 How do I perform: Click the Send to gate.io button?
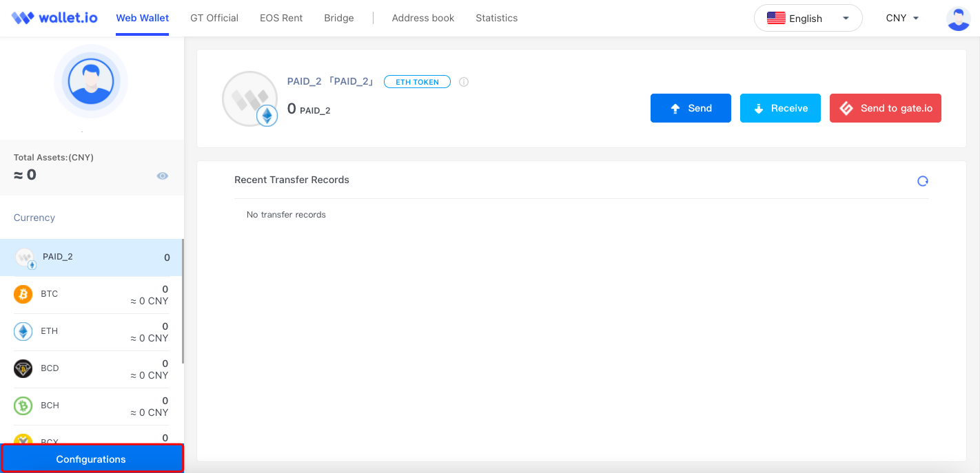[885, 108]
